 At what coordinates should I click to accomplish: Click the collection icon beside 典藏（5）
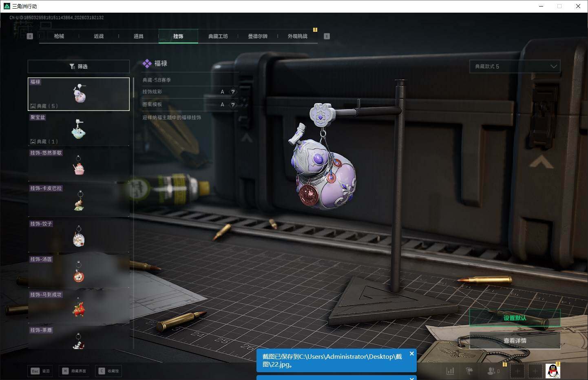[x=33, y=106]
